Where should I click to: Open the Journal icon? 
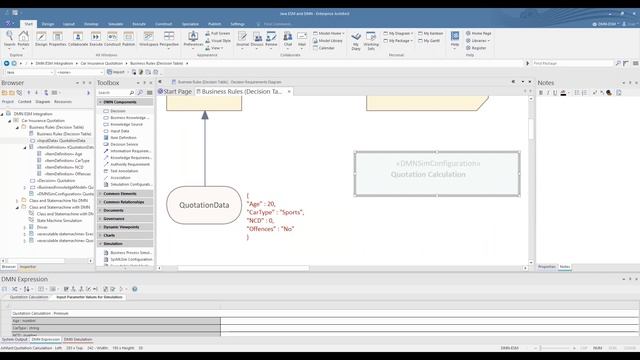tap(242, 39)
